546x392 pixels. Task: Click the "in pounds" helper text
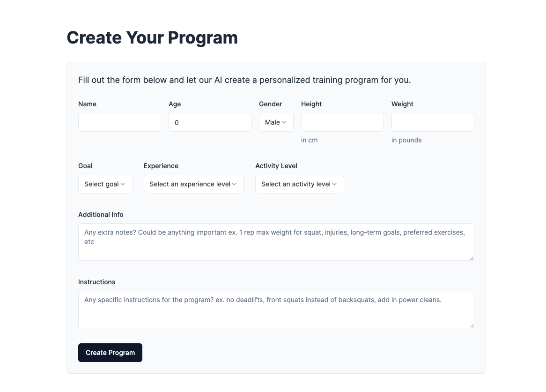point(406,140)
